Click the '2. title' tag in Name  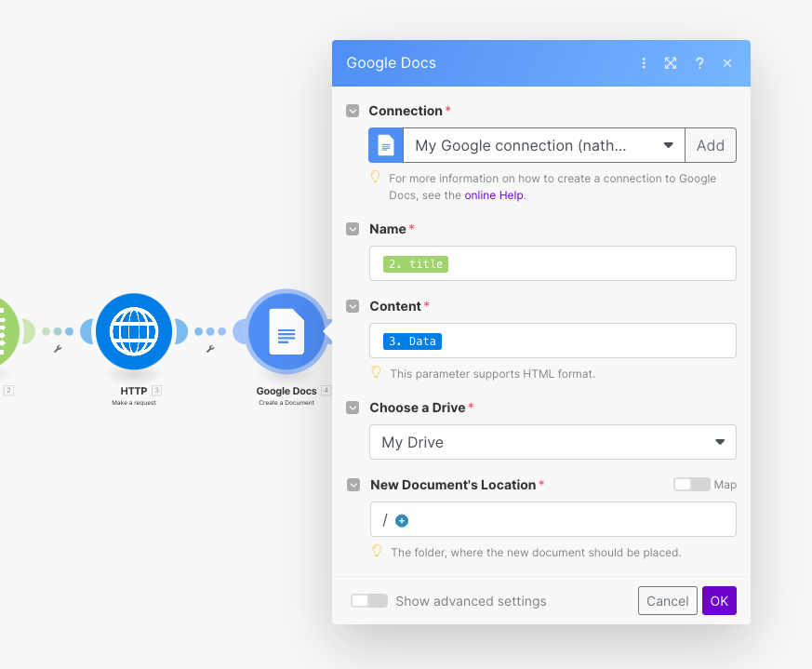tap(416, 263)
